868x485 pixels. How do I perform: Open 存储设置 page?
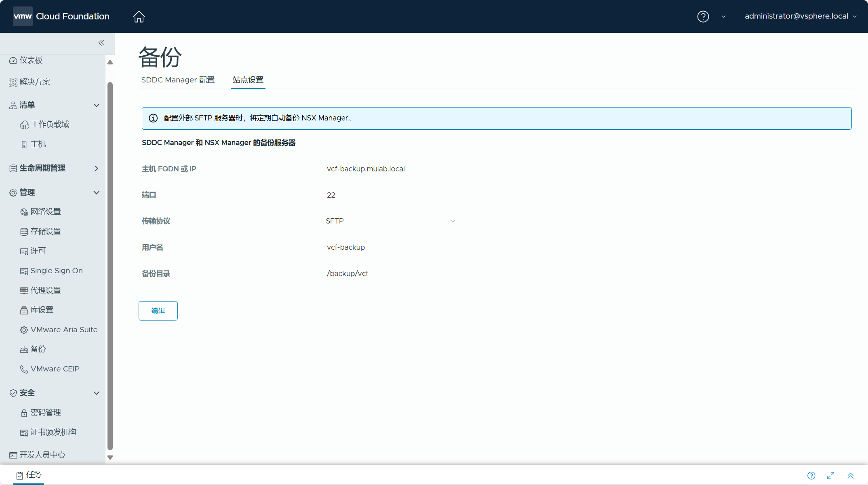click(x=46, y=232)
